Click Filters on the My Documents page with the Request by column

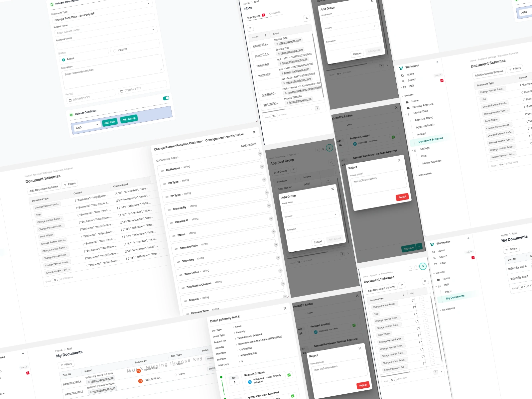tap(66, 365)
